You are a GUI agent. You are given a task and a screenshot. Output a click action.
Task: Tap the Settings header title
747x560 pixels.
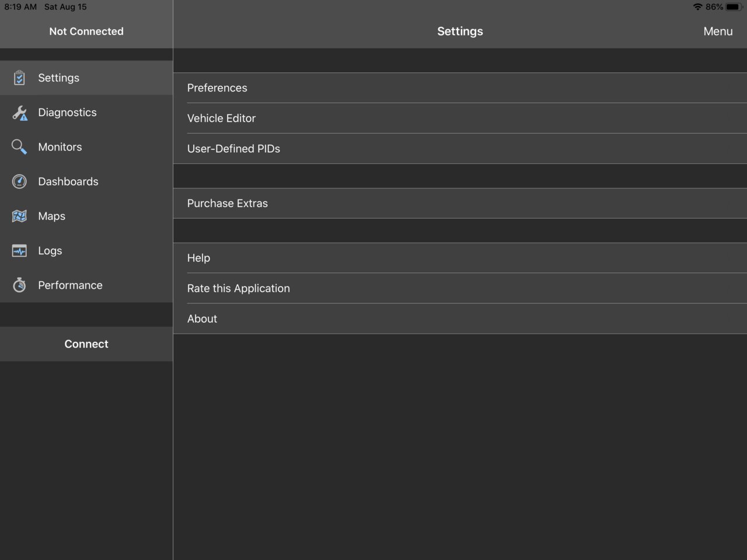point(460,32)
